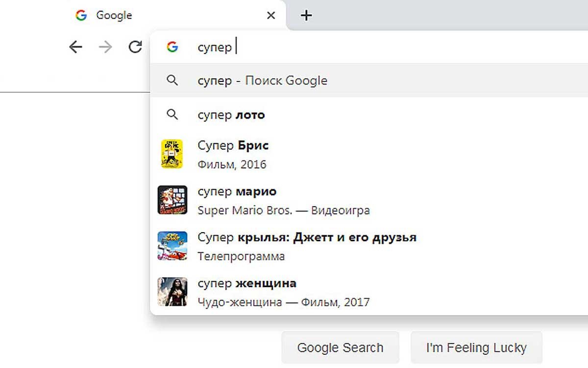Click magnifier icon next to супер лото

pyautogui.click(x=172, y=115)
